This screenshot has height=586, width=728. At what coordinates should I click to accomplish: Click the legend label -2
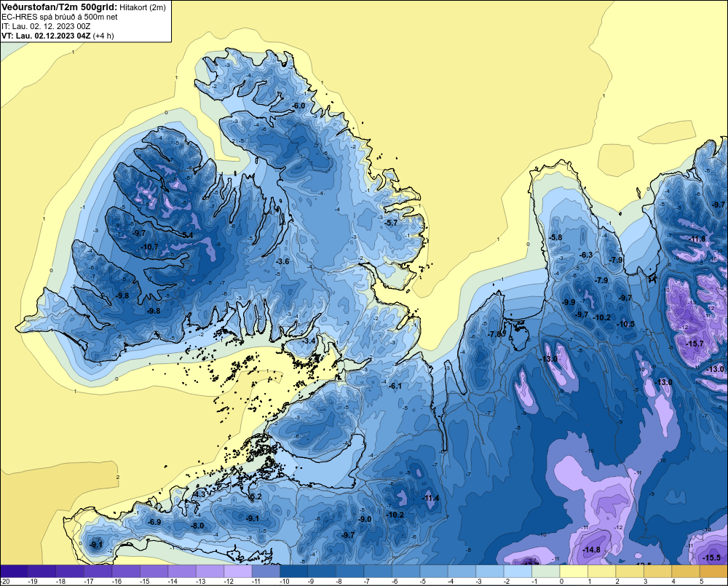click(x=508, y=582)
